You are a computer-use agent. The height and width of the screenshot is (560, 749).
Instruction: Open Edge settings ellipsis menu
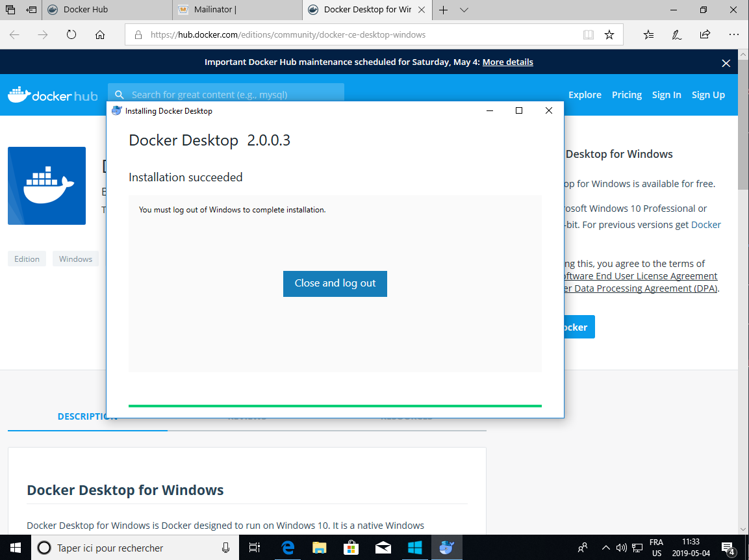(x=733, y=35)
